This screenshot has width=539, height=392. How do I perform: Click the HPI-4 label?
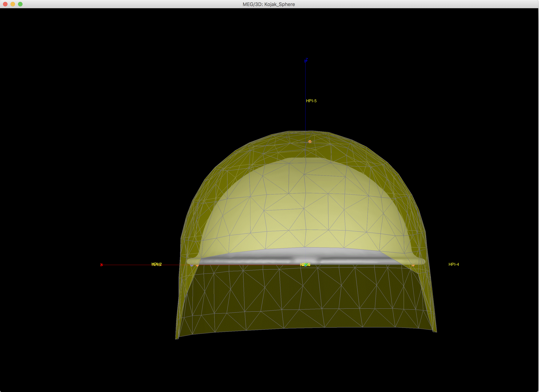pos(453,264)
